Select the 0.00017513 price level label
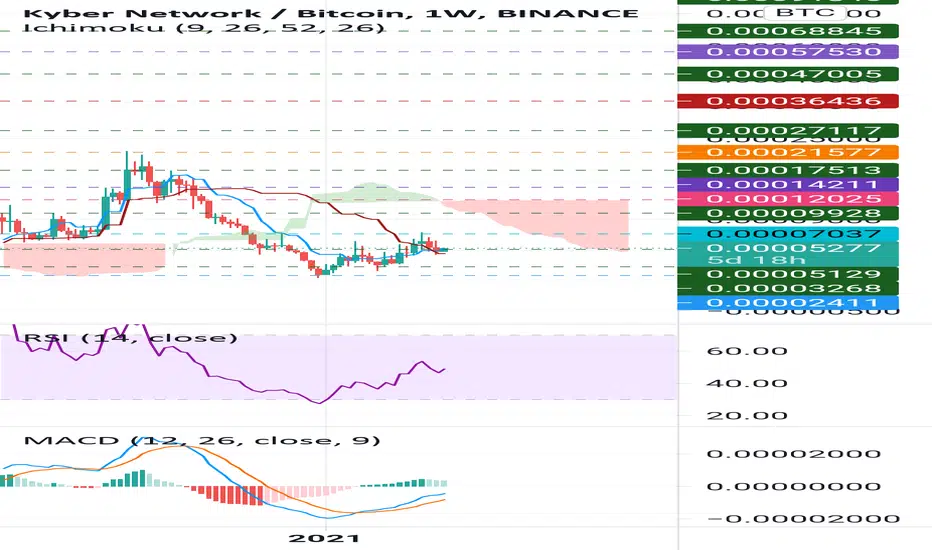 (788, 171)
